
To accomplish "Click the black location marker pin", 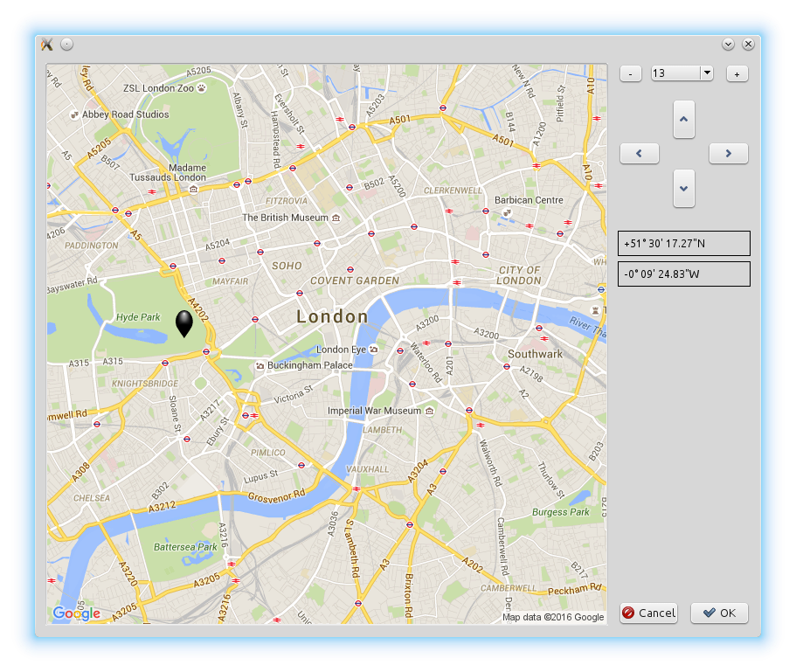I will [x=184, y=323].
